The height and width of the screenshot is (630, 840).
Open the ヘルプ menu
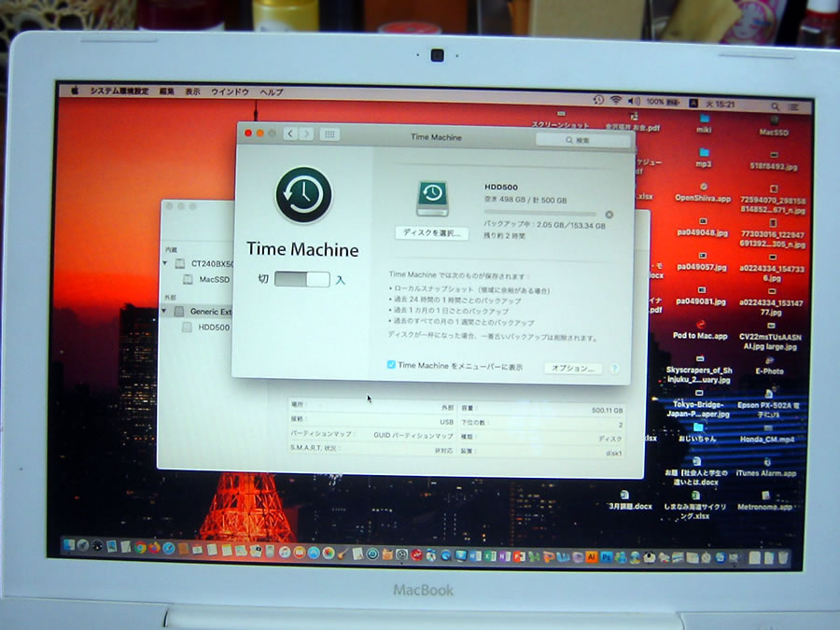272,92
